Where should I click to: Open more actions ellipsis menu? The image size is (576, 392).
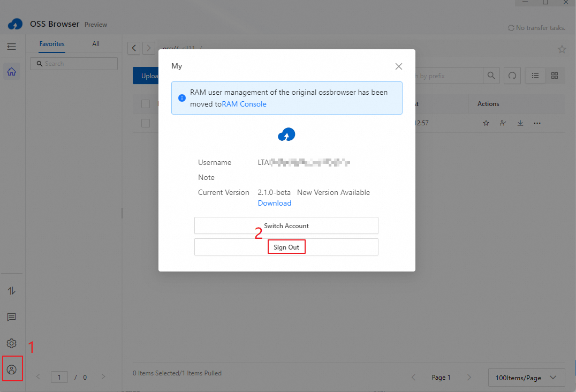coord(537,123)
